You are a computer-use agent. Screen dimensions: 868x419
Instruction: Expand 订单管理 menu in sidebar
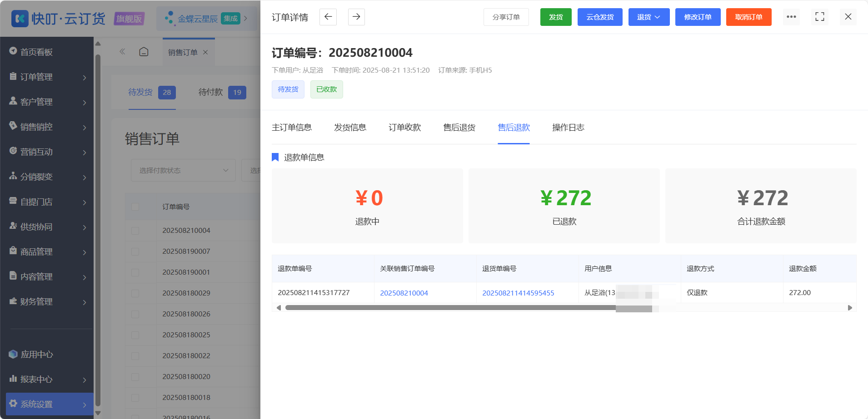click(48, 77)
